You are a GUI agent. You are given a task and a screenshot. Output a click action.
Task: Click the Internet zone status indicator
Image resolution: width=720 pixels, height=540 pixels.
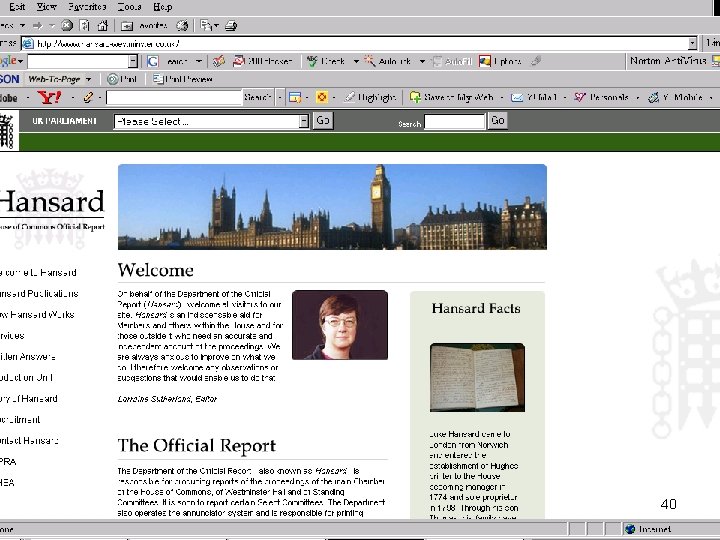click(x=648, y=529)
